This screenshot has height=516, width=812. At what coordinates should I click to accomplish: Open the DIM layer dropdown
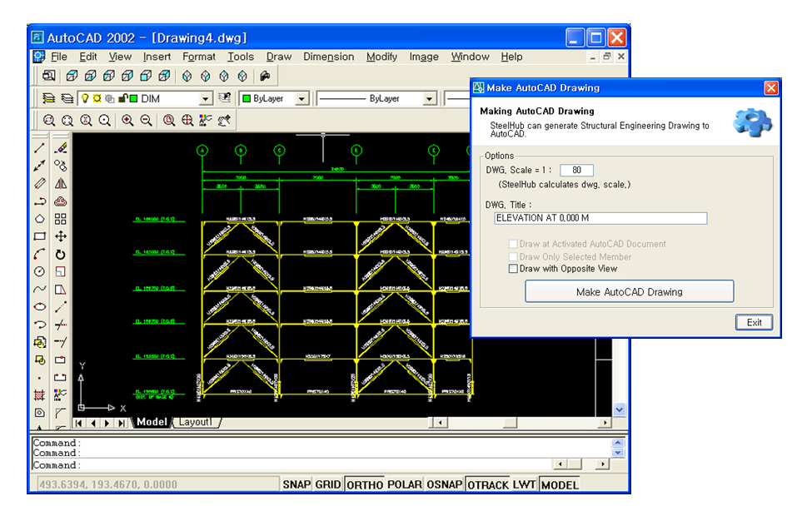point(206,98)
